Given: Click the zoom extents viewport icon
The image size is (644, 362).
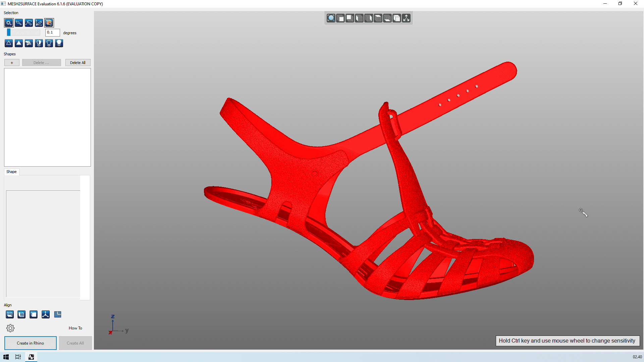Looking at the screenshot, I should 331,18.
